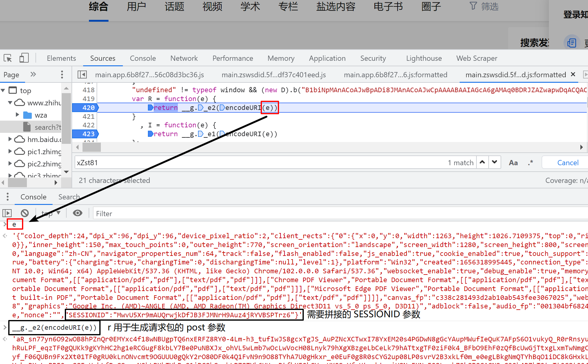This screenshot has width=588, height=364.
Task: Open the navigator three-dot menu
Action: [x=62, y=75]
